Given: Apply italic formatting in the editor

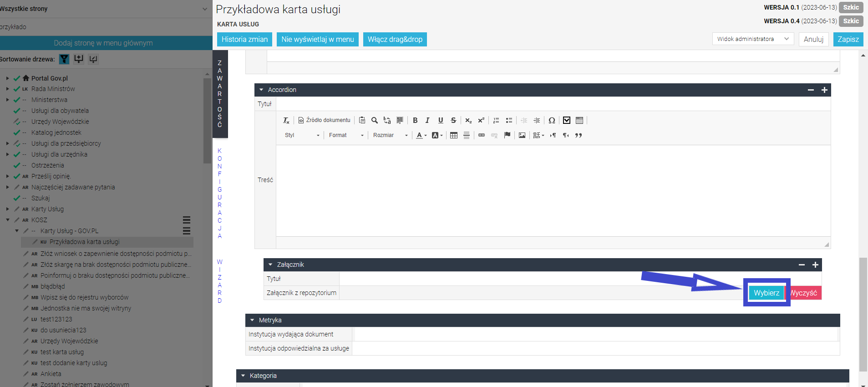Looking at the screenshot, I should (x=427, y=120).
